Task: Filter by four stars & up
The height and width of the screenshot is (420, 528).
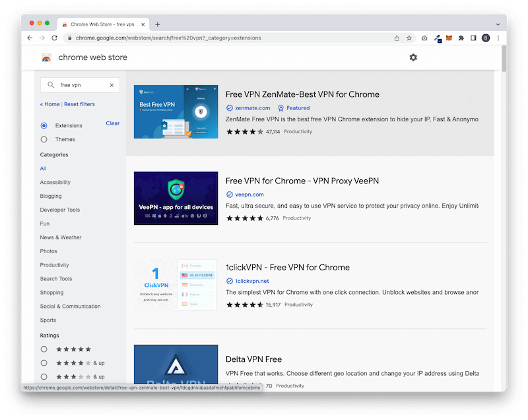Action: pyautogui.click(x=44, y=363)
